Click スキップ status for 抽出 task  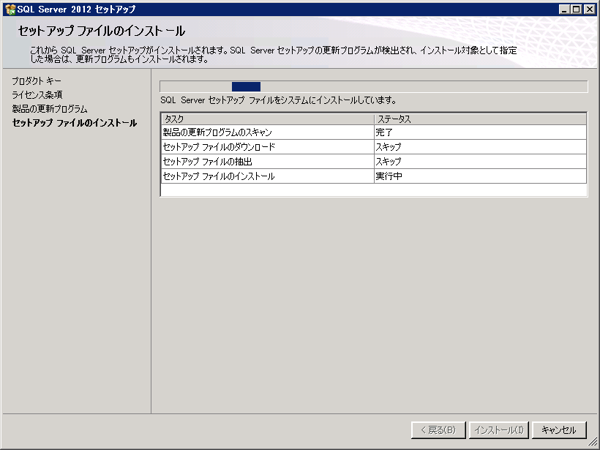click(x=480, y=161)
